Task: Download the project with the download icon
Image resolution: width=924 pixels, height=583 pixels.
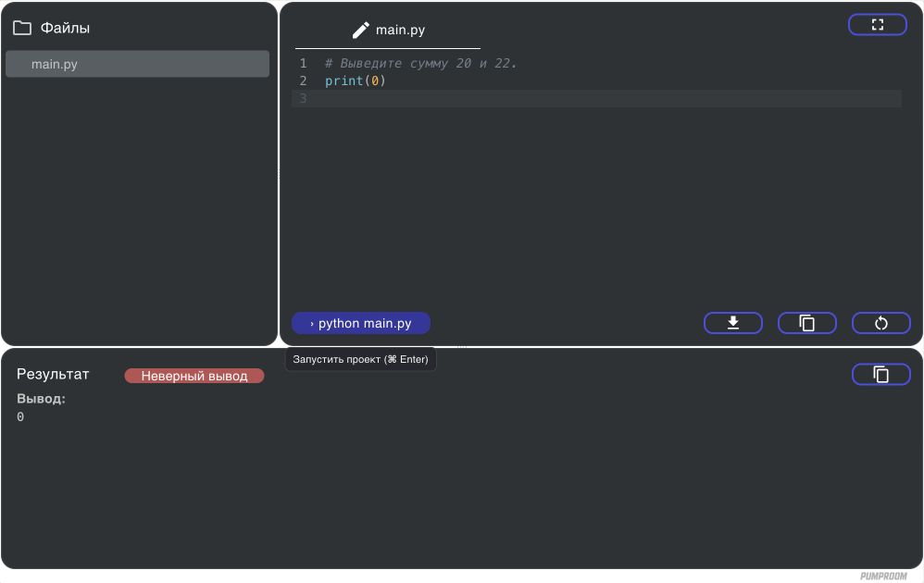Action: tap(733, 323)
